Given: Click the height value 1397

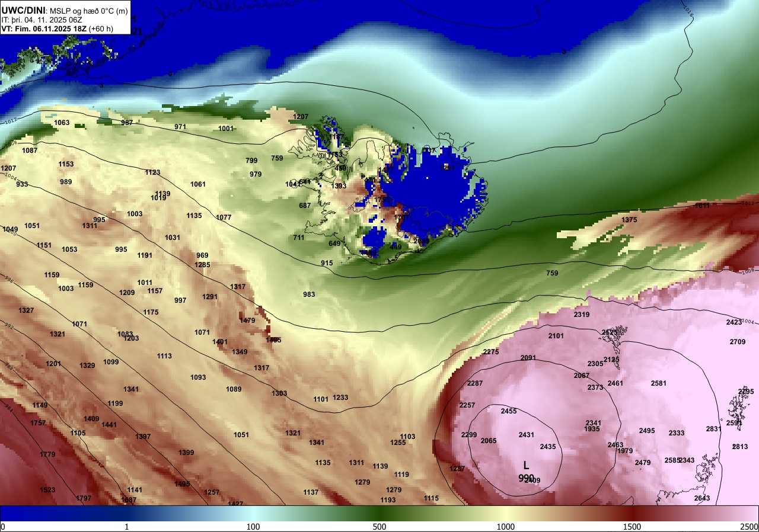Looking at the screenshot, I should pos(143,437).
